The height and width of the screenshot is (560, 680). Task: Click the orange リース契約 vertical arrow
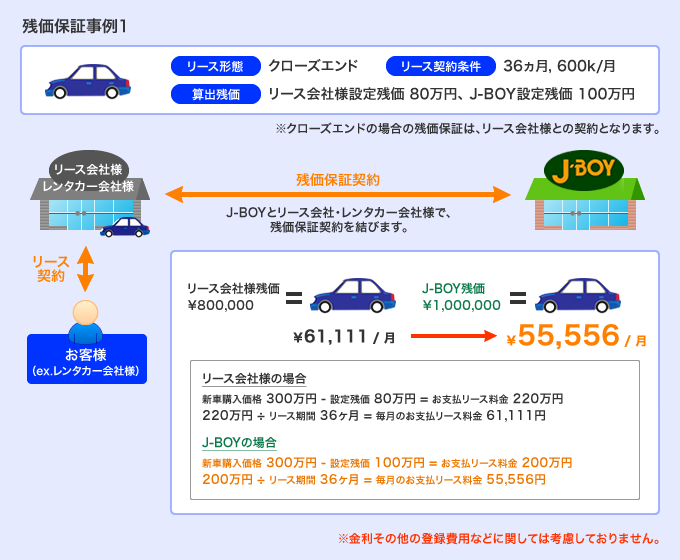85,269
